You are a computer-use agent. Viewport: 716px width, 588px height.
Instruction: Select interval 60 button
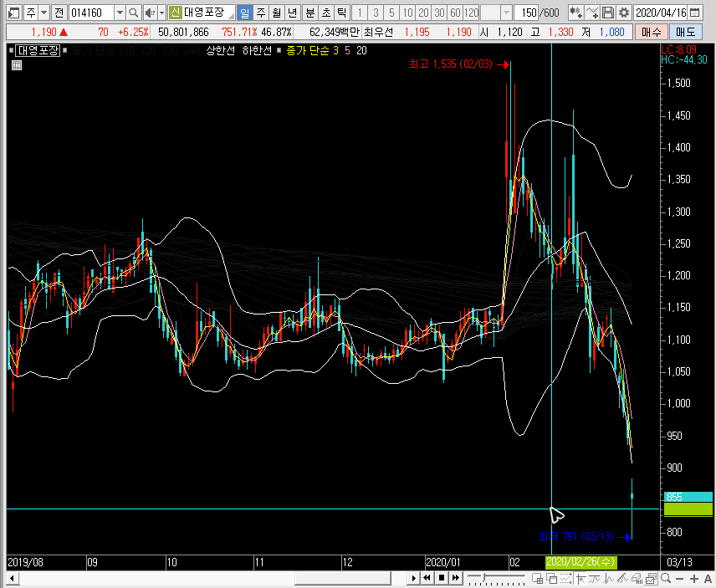[456, 13]
